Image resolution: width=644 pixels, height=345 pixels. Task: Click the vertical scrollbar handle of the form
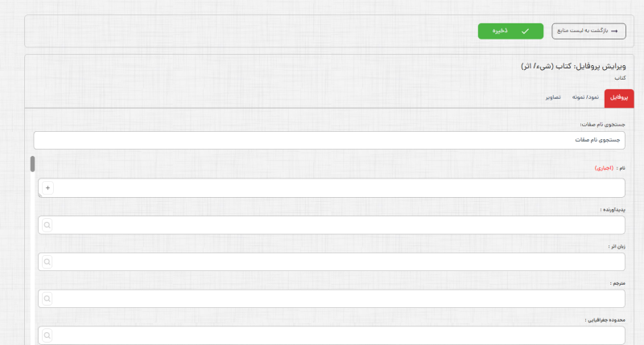(x=33, y=163)
